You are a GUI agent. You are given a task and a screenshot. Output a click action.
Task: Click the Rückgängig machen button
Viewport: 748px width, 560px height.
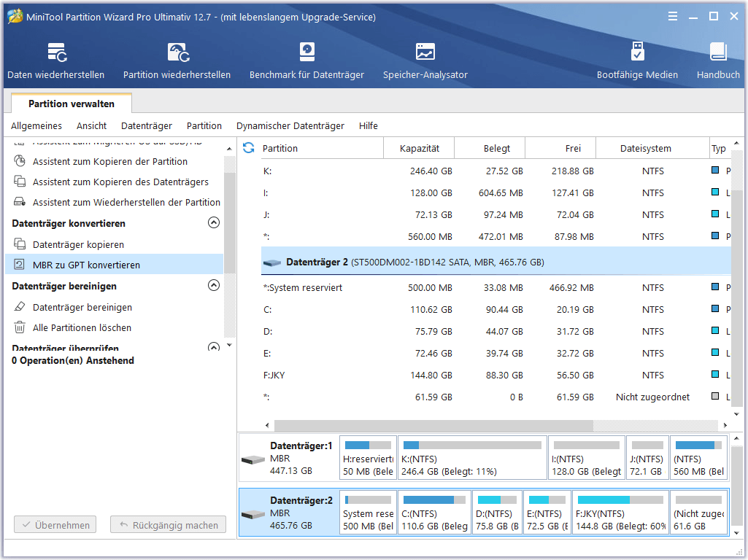click(x=168, y=525)
